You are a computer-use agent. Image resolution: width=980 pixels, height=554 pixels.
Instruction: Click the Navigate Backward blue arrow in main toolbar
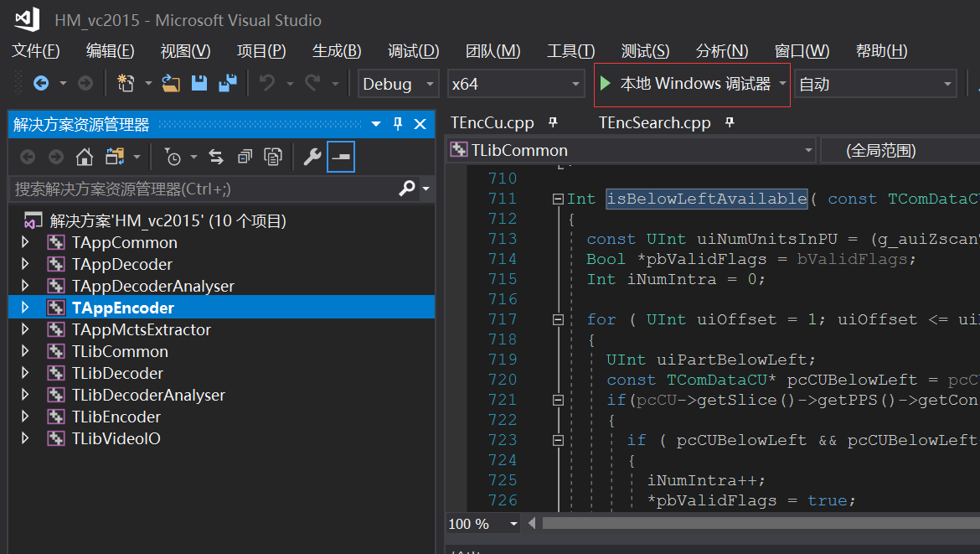click(x=41, y=83)
